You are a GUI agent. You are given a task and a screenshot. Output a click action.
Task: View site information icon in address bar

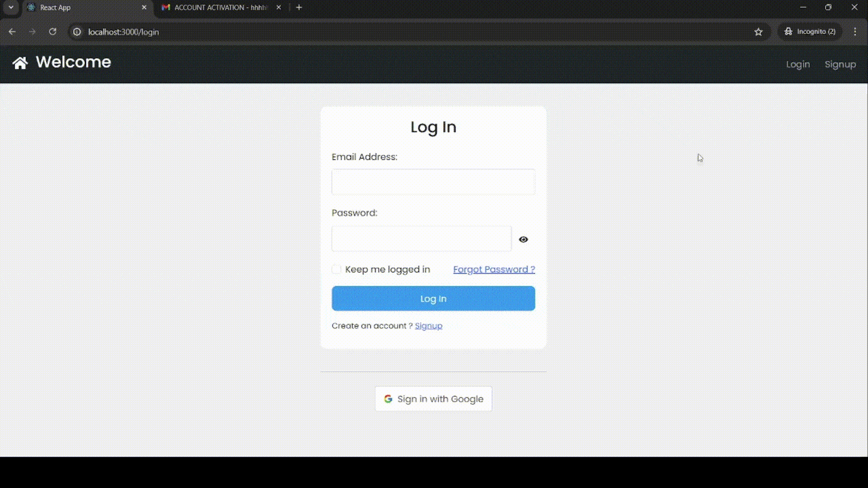coord(77,32)
